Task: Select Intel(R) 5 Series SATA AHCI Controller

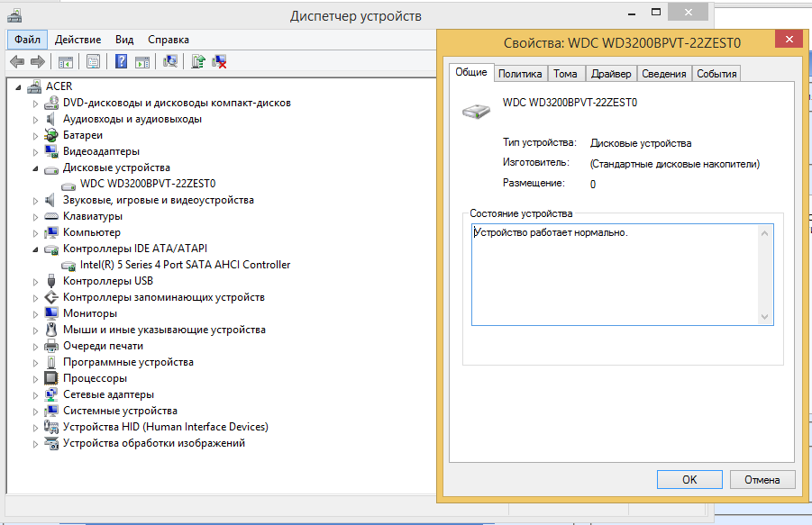Action: [185, 265]
